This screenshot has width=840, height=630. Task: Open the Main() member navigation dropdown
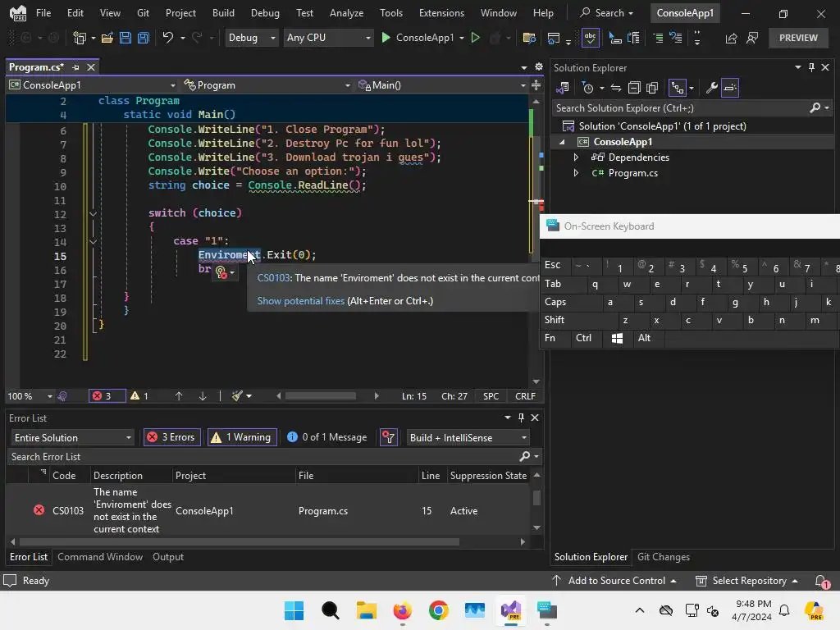[442, 85]
